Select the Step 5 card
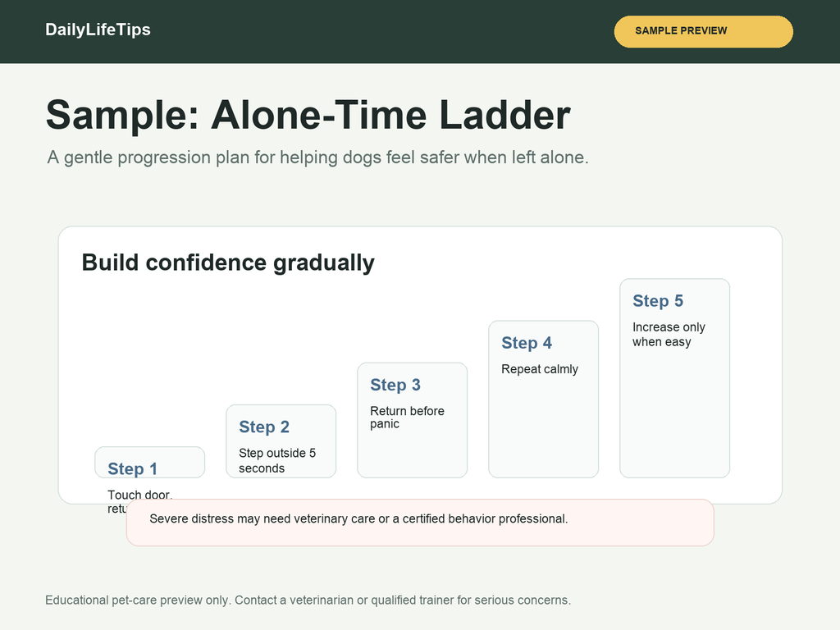The height and width of the screenshot is (630, 840). pos(675,378)
